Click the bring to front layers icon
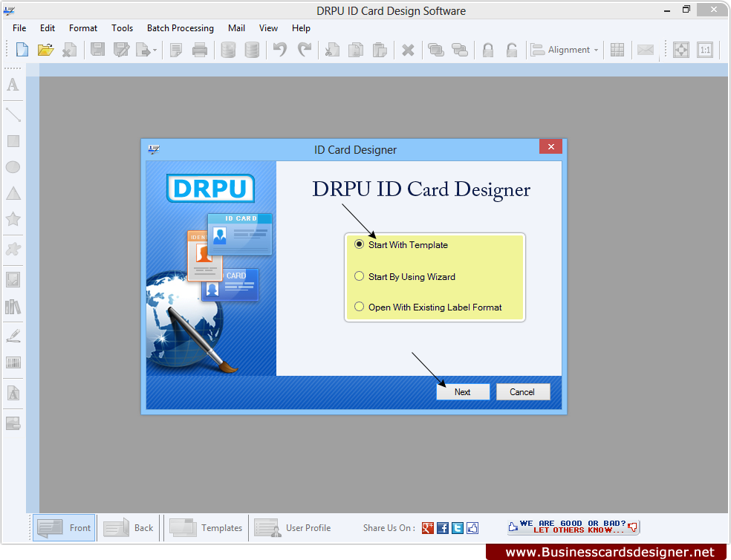This screenshot has height=560, width=731. 435,50
